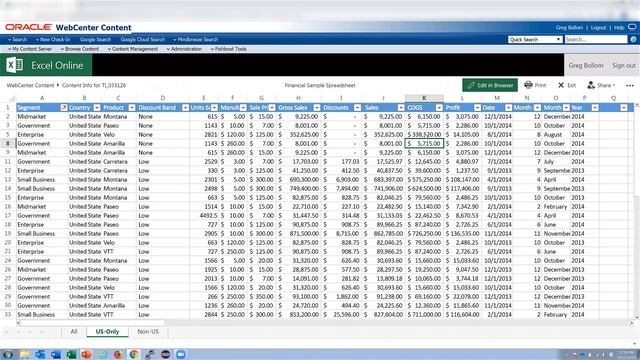This screenshot has width=640, height=360.
Task: Select the row 8 header
Action: pyautogui.click(x=8, y=143)
